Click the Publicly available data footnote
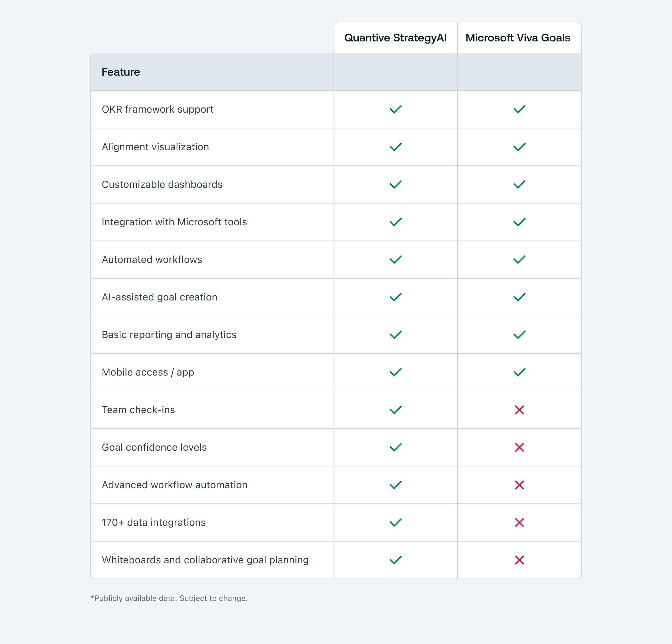Screen dimensions: 672x644 click(x=169, y=598)
